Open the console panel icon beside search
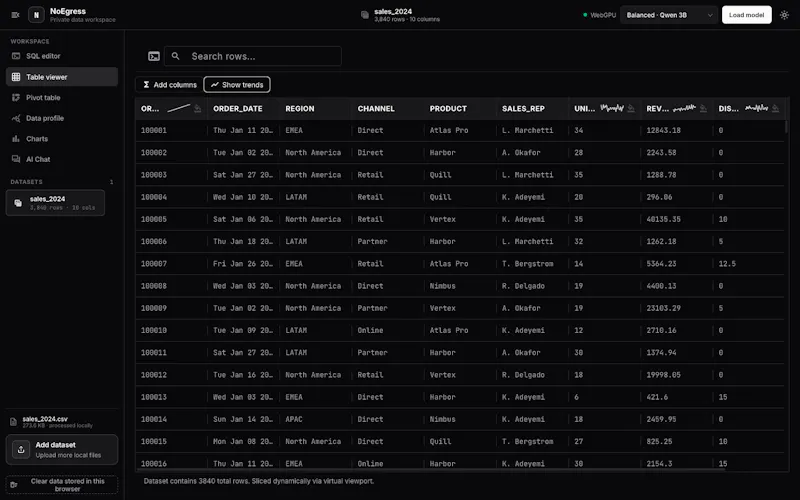Screen dimensions: 800x500 tap(154, 56)
